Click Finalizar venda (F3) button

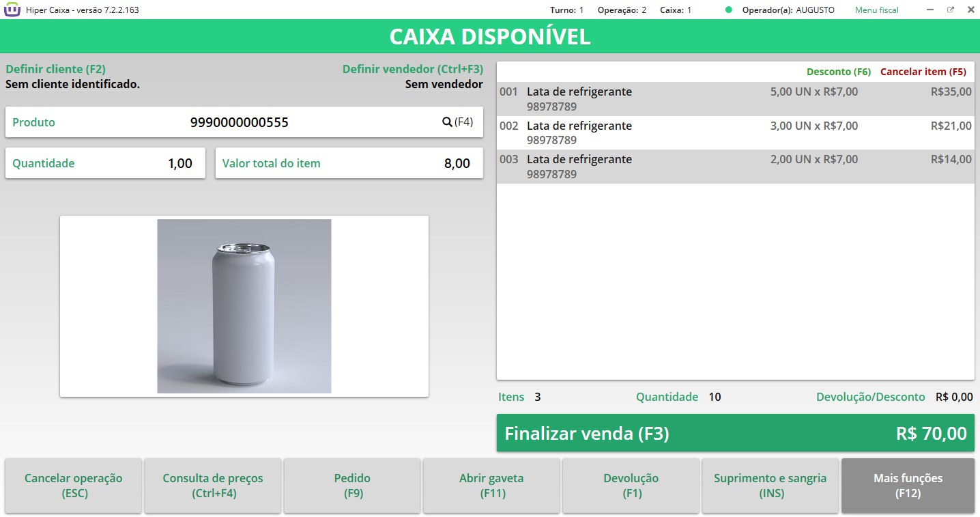pyautogui.click(x=736, y=433)
